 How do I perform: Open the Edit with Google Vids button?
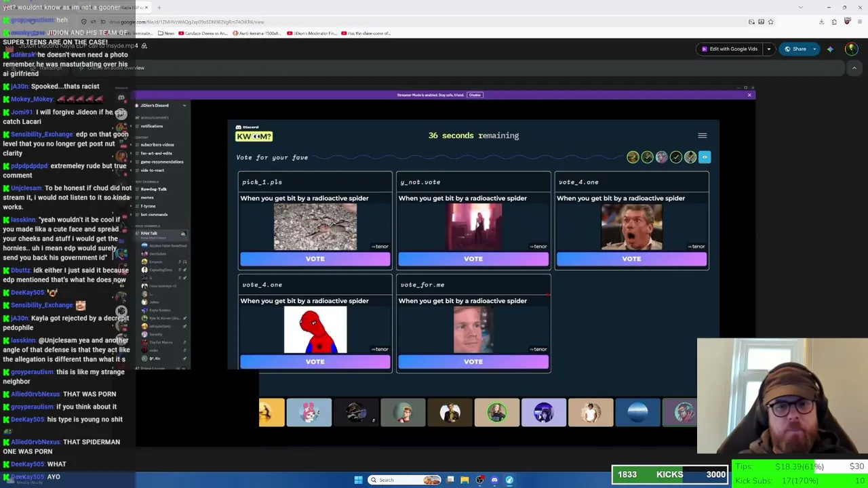(x=730, y=49)
